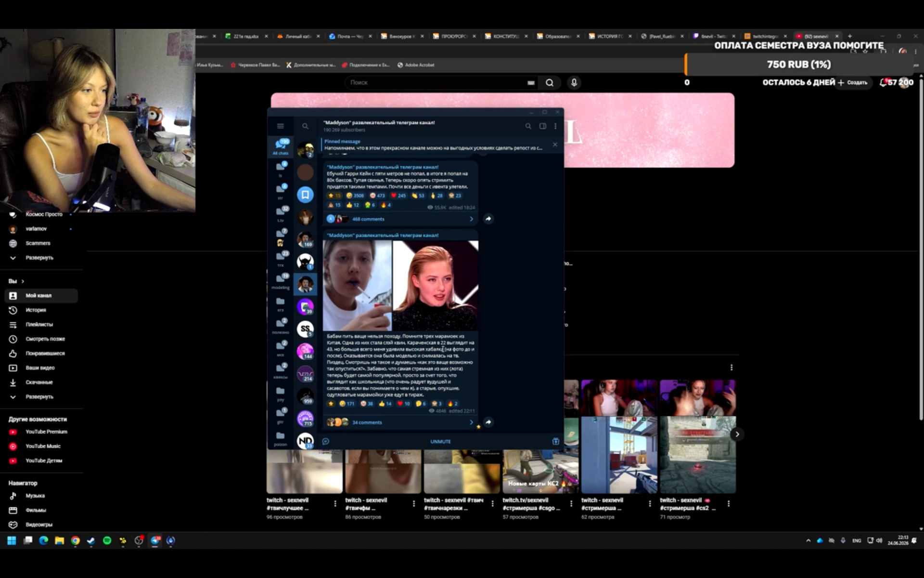Screen dimensions: 924x578
Task: Toggle fire reaction showing 4
Action: point(386,205)
